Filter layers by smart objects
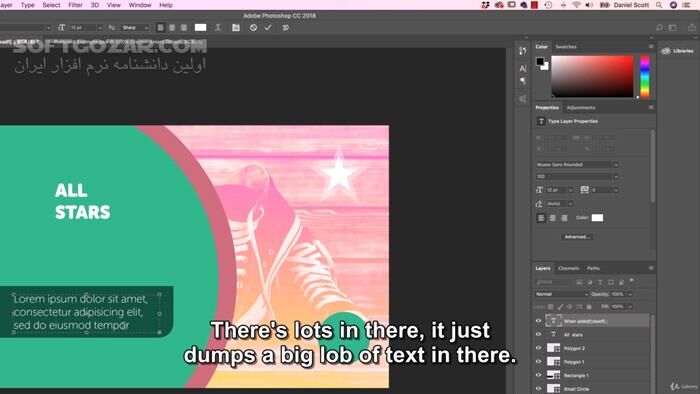This screenshot has height=394, width=700. (x=621, y=282)
